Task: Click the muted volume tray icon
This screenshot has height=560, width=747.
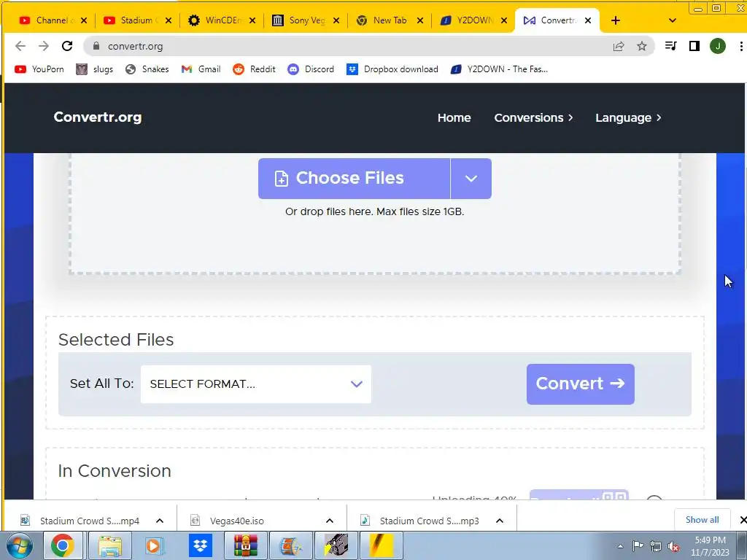Action: click(x=673, y=546)
